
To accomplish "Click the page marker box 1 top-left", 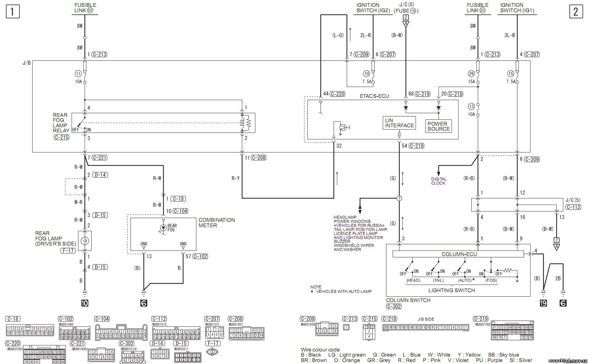I will pos(13,12).
